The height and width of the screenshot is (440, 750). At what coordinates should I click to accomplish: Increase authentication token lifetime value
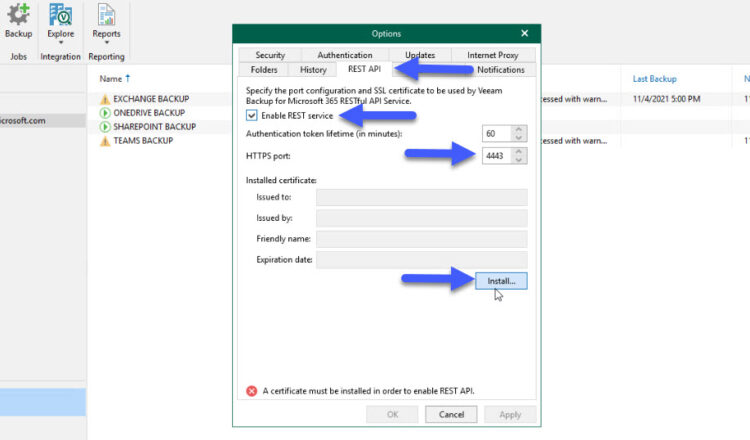tap(519, 130)
